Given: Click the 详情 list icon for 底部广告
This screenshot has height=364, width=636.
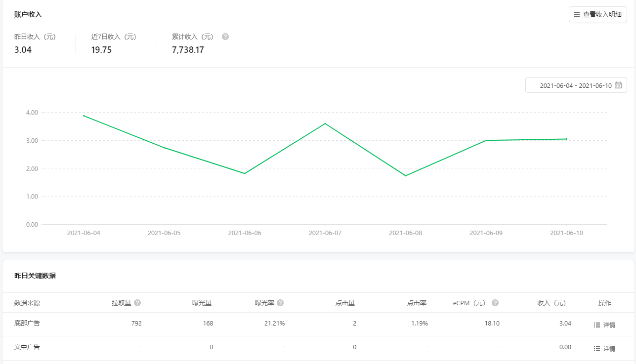Looking at the screenshot, I should point(596,325).
